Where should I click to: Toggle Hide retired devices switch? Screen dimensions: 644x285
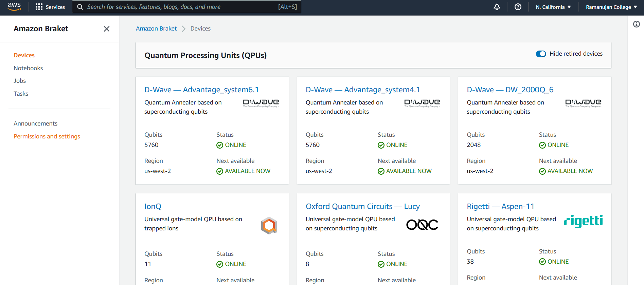point(541,54)
